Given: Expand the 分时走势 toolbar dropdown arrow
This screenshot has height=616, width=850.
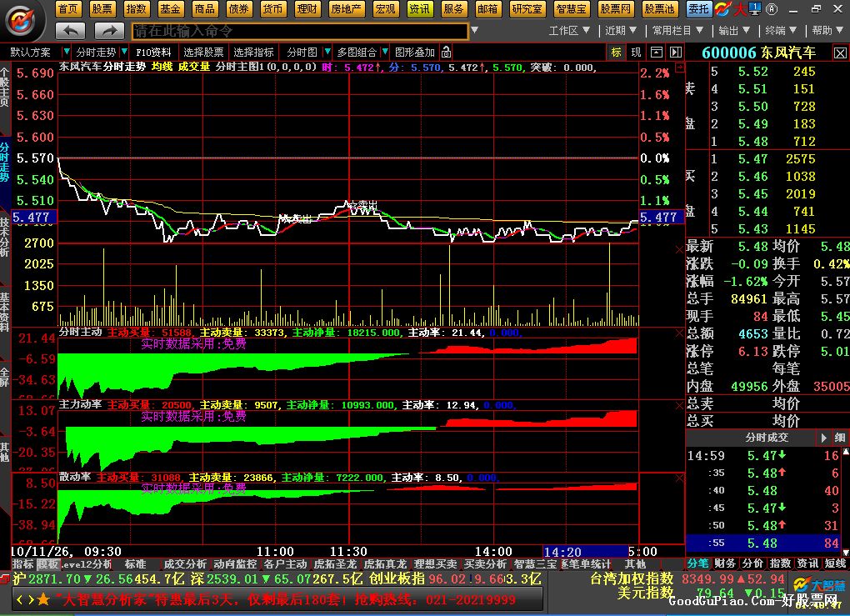Looking at the screenshot, I should [x=124, y=52].
